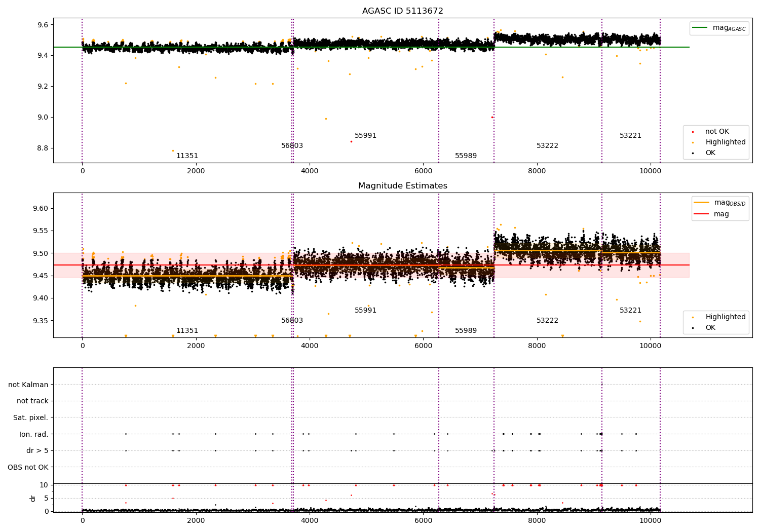Screen dimensions: 760x532
Task: Click x-tick 10000 under the bottom plot
Action: click(650, 521)
